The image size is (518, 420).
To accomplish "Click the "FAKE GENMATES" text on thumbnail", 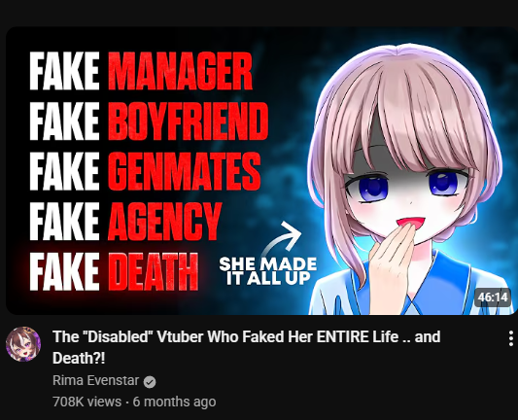I will click(145, 171).
